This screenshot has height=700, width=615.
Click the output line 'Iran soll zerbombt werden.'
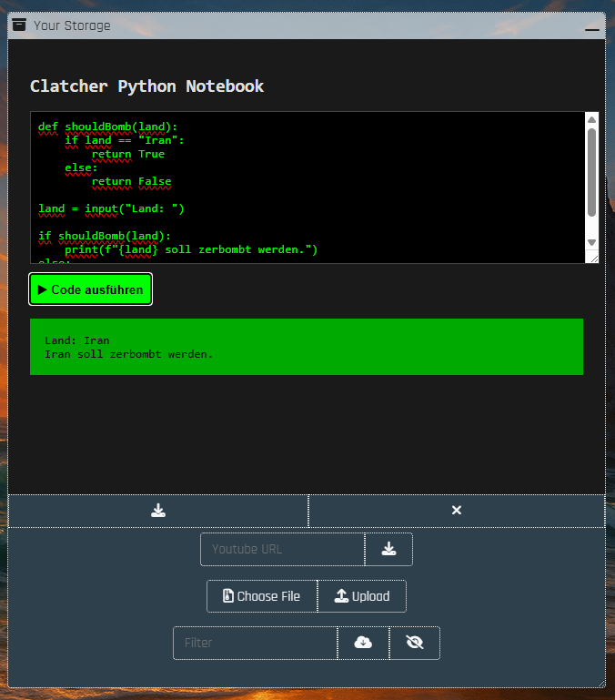(x=128, y=354)
